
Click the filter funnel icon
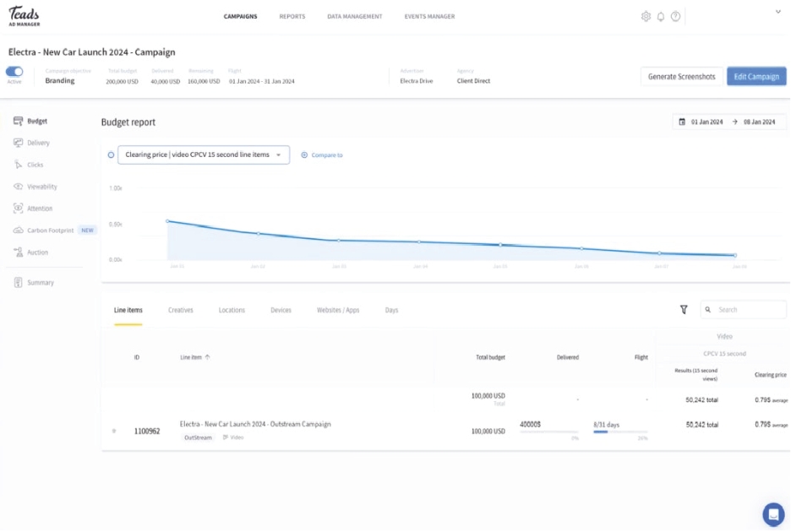click(684, 310)
